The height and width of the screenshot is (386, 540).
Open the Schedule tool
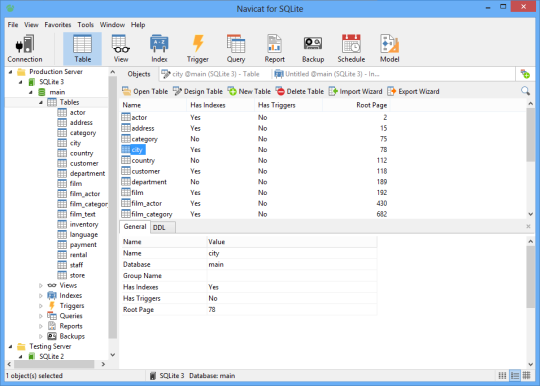click(x=351, y=49)
